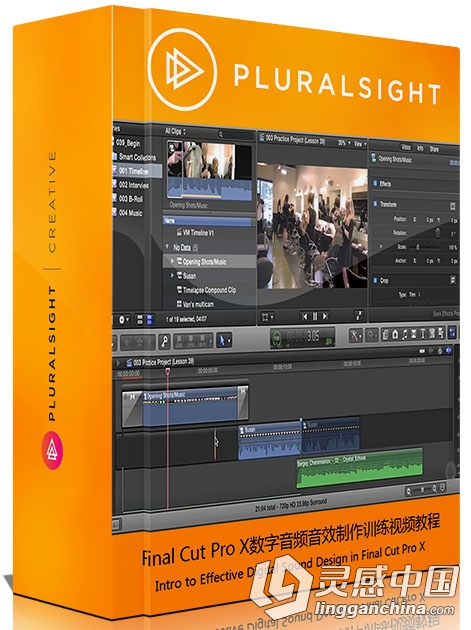Image resolution: width=471 pixels, height=630 pixels.
Task: Select the 001 Timeline event
Action: click(x=137, y=171)
